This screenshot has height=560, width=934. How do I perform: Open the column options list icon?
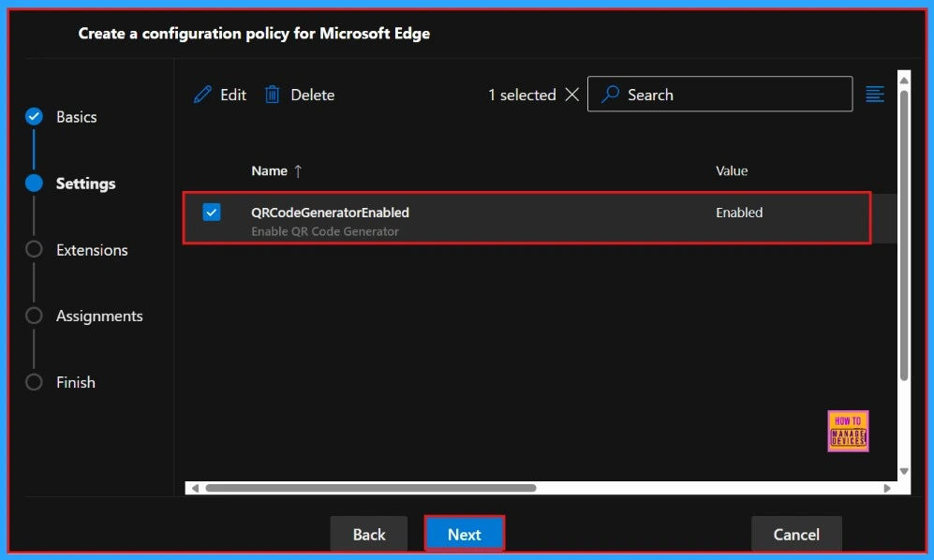point(875,95)
